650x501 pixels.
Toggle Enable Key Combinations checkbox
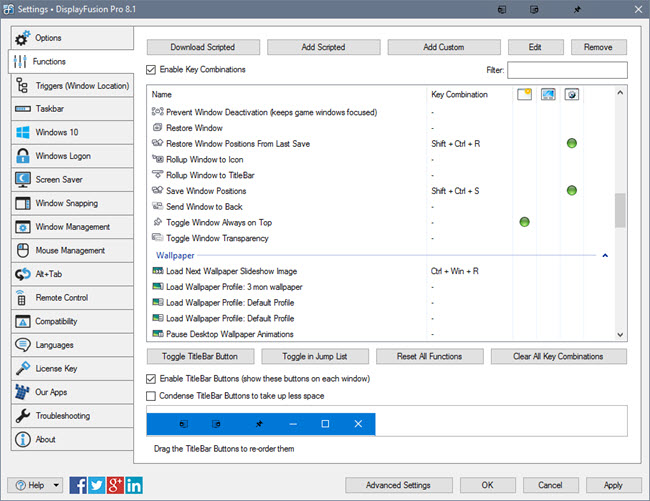point(151,70)
